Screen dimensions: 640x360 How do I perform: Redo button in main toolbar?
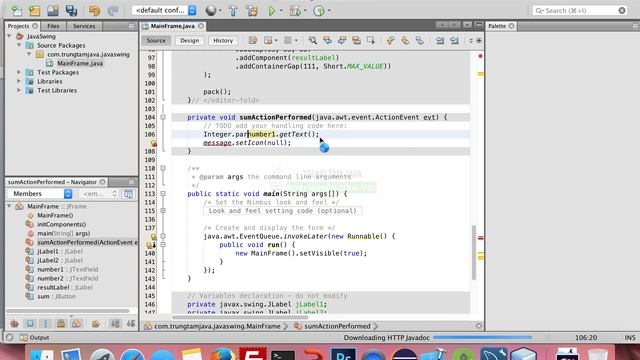113,11
